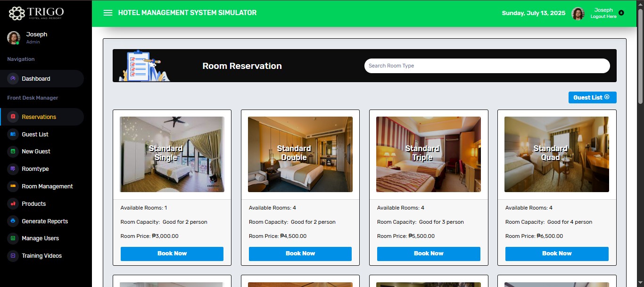Screen dimensions: 644x287
Task: Click the Standard Triple room photo
Action: coord(429,154)
